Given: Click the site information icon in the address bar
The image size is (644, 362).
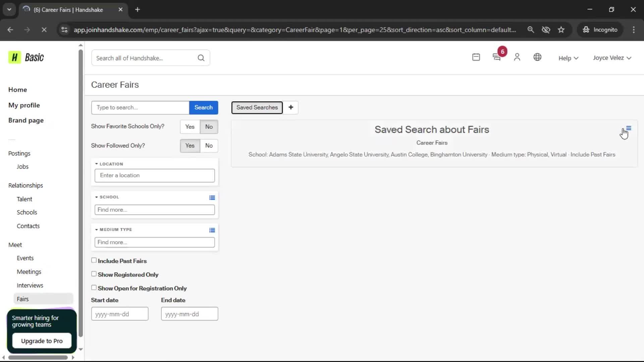Looking at the screenshot, I should coord(64,30).
